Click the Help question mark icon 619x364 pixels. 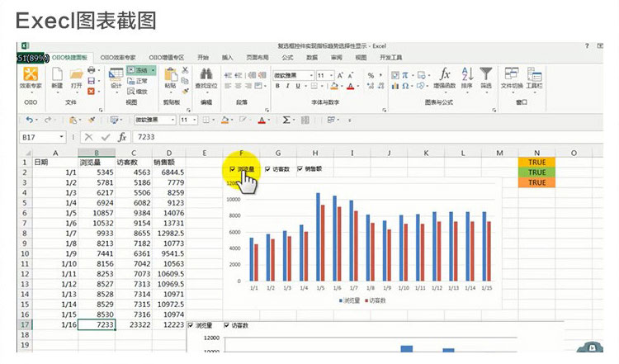(x=587, y=45)
